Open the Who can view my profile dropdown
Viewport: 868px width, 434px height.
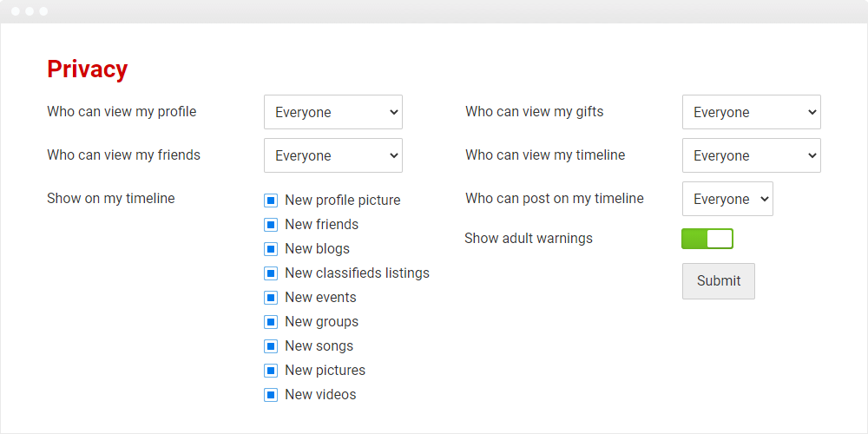tap(333, 112)
